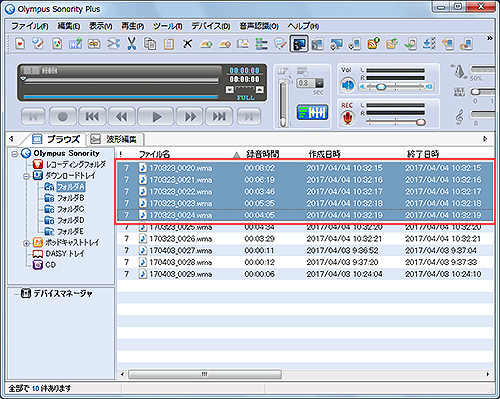Screen dimensions: 500x399
Task: Switch to the 波形編集 tab
Action: click(x=115, y=139)
